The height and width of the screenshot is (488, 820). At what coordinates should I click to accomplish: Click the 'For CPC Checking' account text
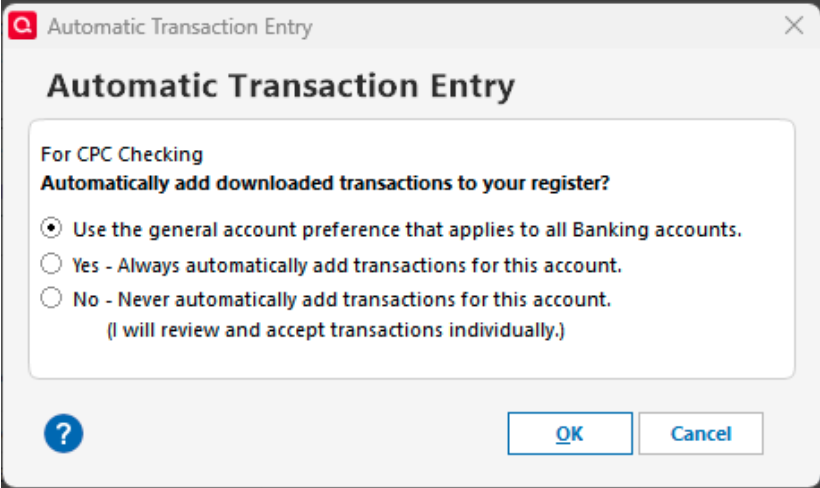122,155
